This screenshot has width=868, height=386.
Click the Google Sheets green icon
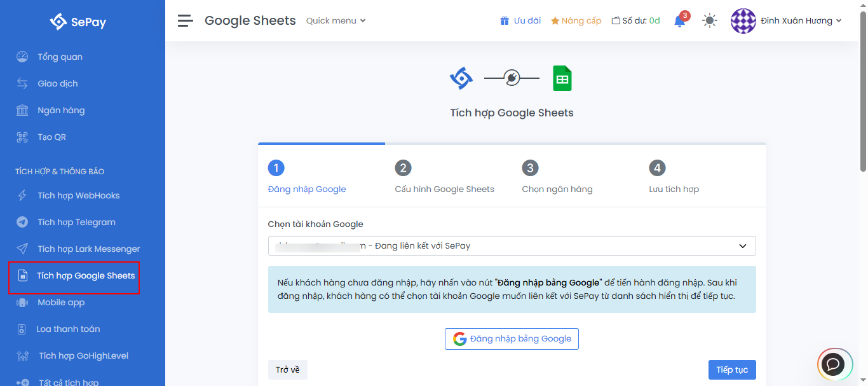pos(562,79)
